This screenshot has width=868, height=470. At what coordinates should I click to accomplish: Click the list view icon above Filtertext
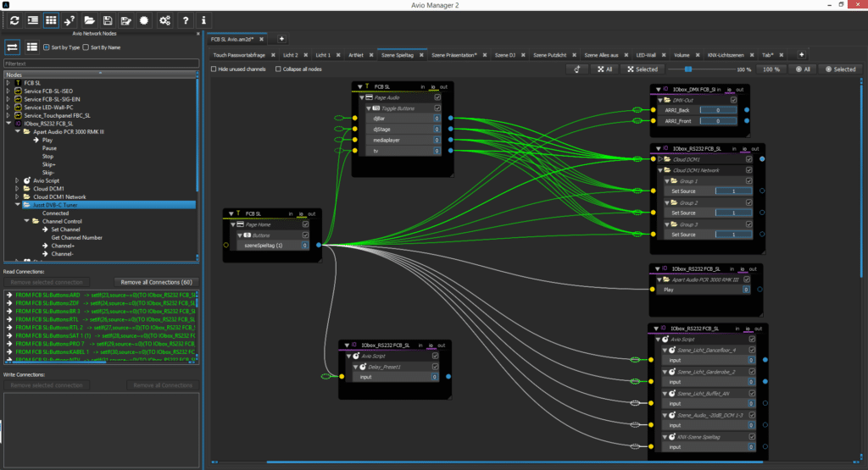pos(31,47)
